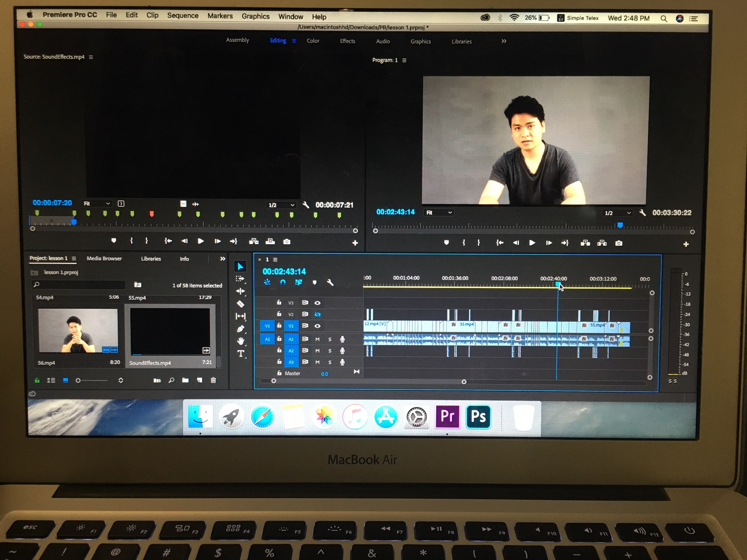Open the Sequence menu
747x560 pixels.
point(183,15)
